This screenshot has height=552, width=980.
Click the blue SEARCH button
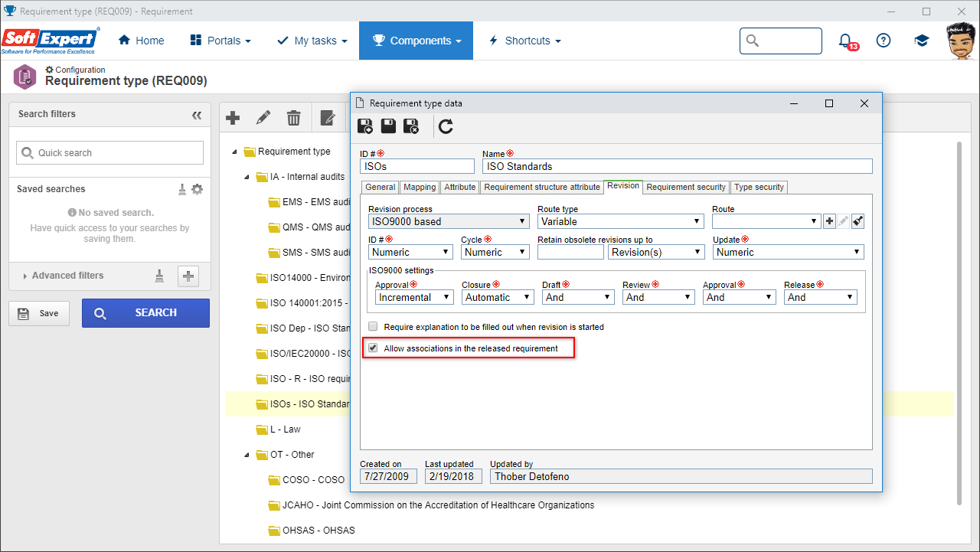pyautogui.click(x=145, y=313)
